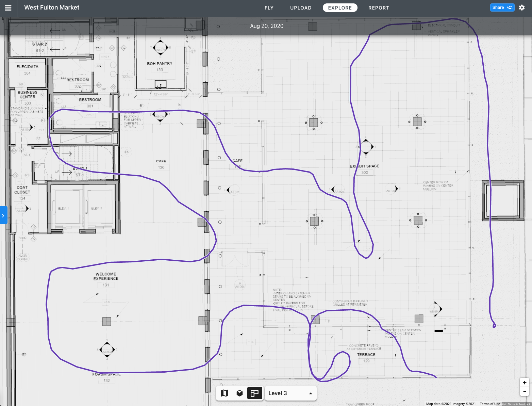
Task: Click the FORUM SPACE label
Action: pyautogui.click(x=106, y=374)
